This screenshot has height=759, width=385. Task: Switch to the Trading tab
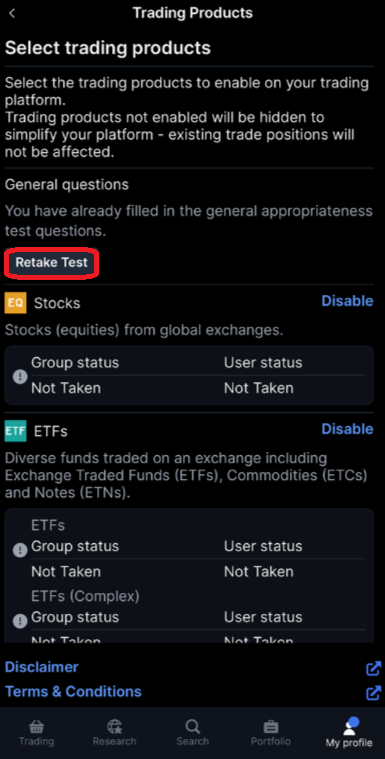coord(36,733)
